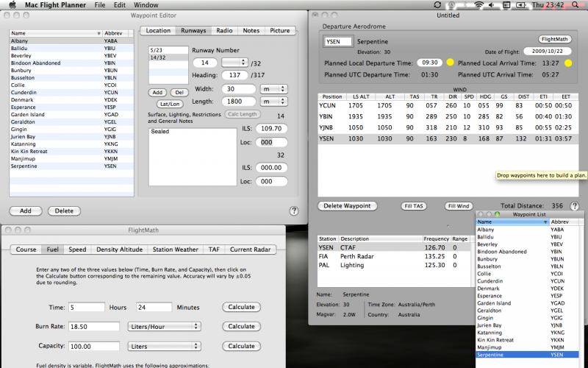
Task: Open the Wi-Fi status menu
Action: click(478, 5)
